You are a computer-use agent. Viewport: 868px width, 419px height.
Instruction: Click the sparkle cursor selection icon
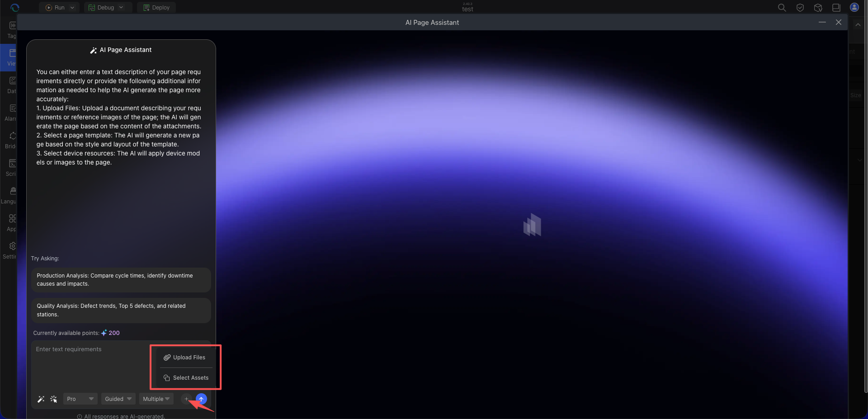tap(54, 399)
